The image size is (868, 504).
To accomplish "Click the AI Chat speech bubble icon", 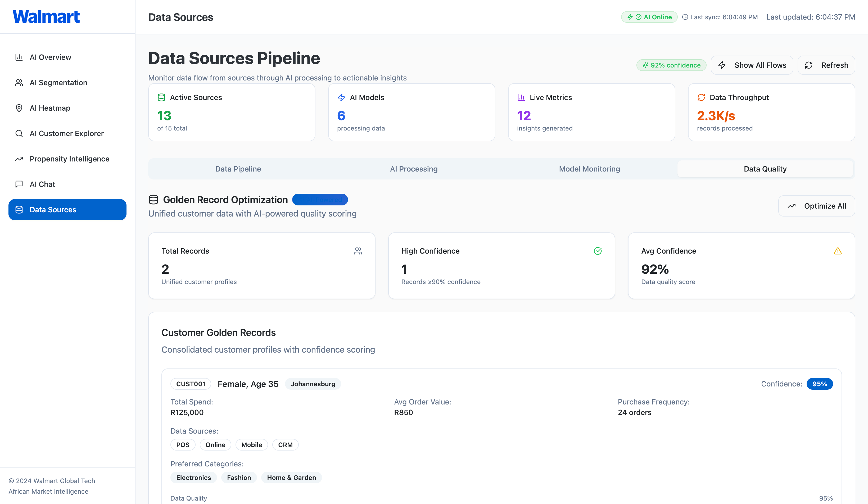I will [x=19, y=184].
